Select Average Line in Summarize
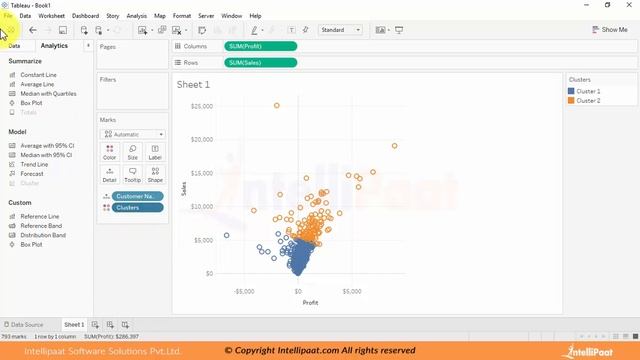This screenshot has width=640, height=360. tap(37, 84)
